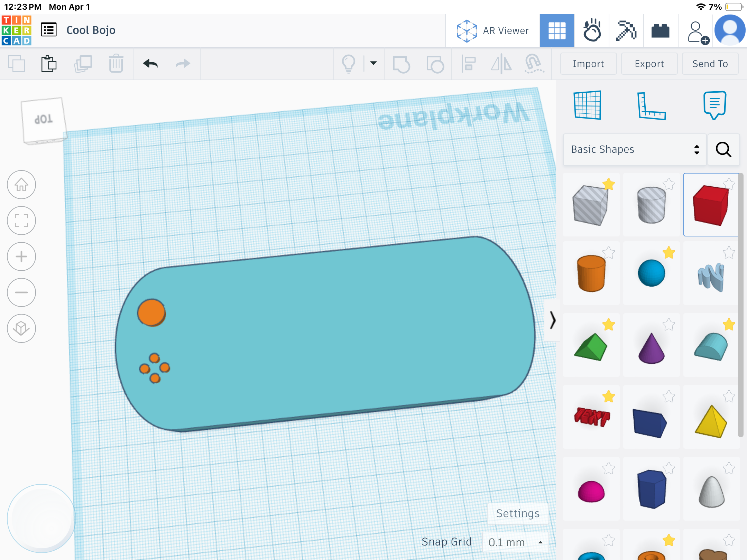
Task: Redo the last action
Action: pos(183,64)
